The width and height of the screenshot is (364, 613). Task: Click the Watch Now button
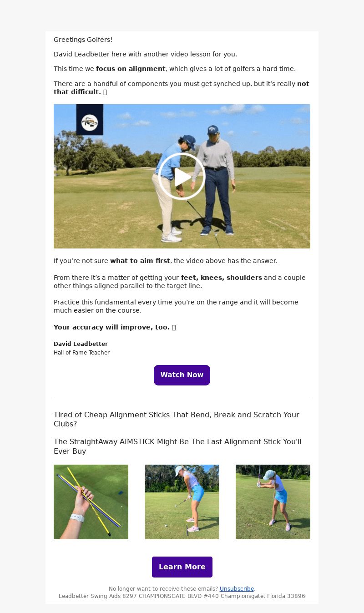coord(182,375)
